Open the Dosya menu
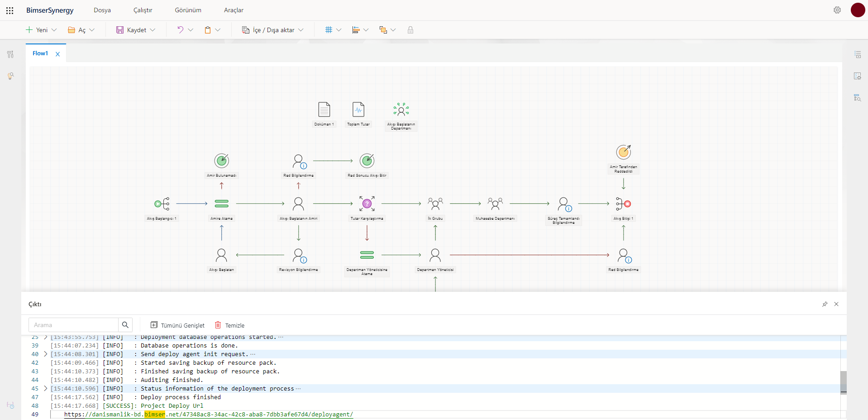This screenshot has height=420, width=868. (x=102, y=10)
